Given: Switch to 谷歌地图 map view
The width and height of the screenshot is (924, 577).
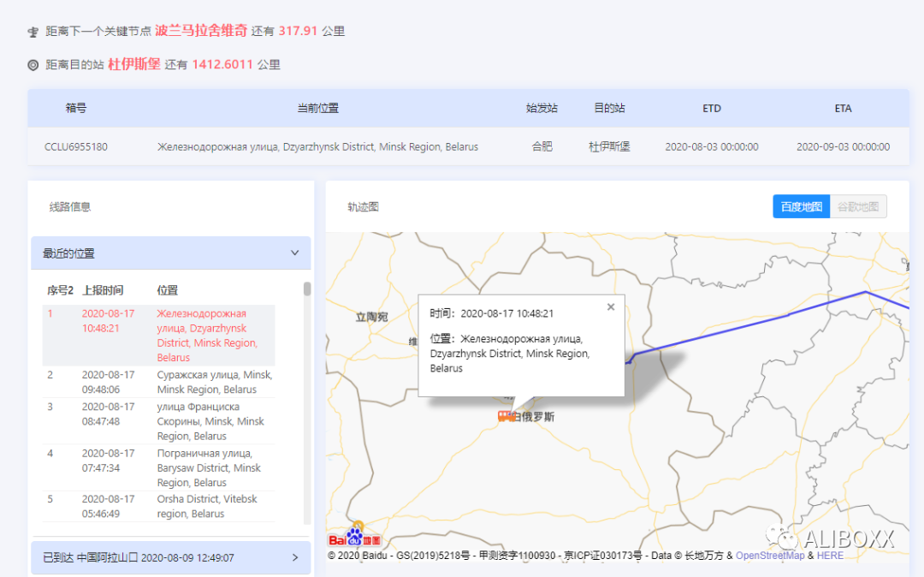Looking at the screenshot, I should click(x=858, y=206).
